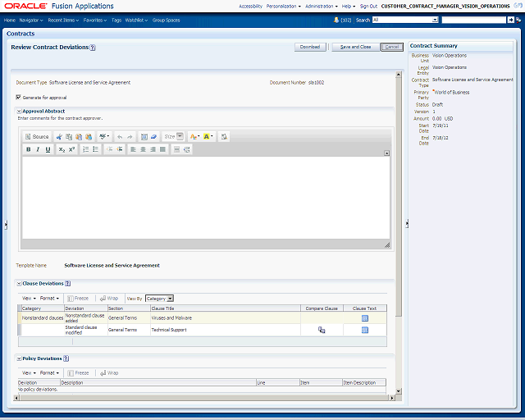525x420 pixels.
Task: Click the Sign Out link
Action: click(368, 6)
